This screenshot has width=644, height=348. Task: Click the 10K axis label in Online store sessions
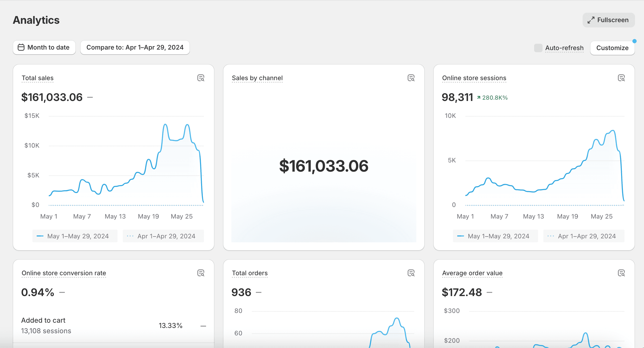450,116
